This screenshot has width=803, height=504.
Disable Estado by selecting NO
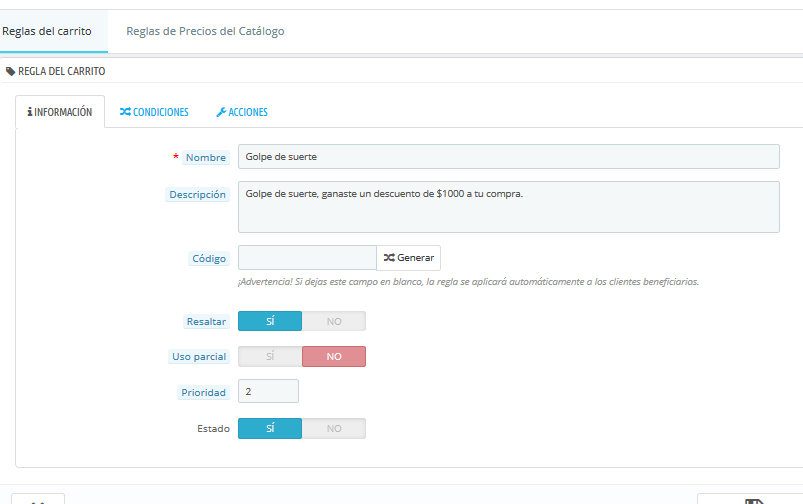tap(334, 428)
